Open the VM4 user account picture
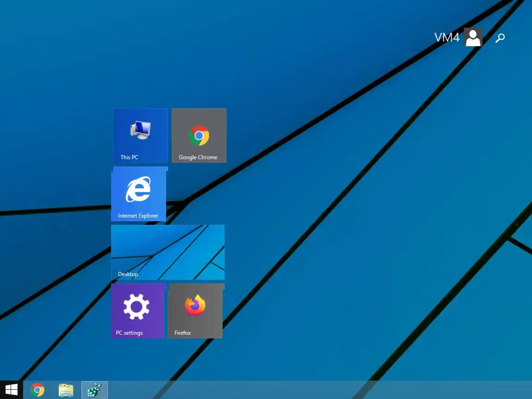 click(473, 37)
